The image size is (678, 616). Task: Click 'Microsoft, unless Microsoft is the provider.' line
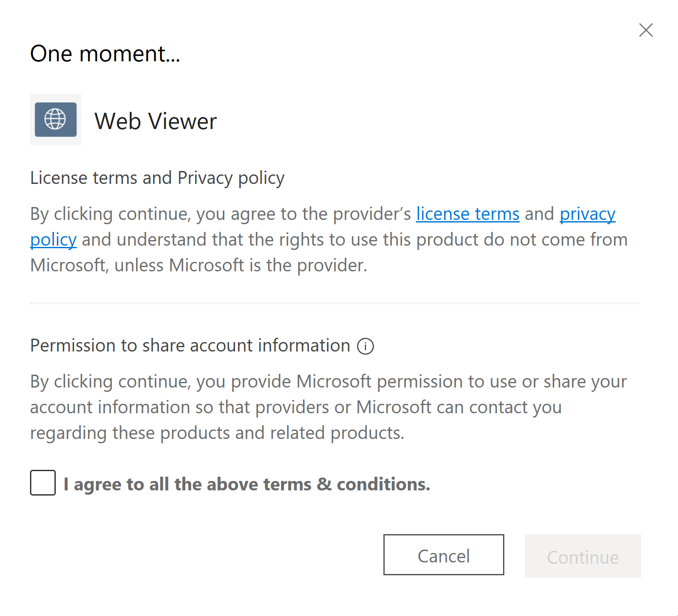[x=199, y=265]
